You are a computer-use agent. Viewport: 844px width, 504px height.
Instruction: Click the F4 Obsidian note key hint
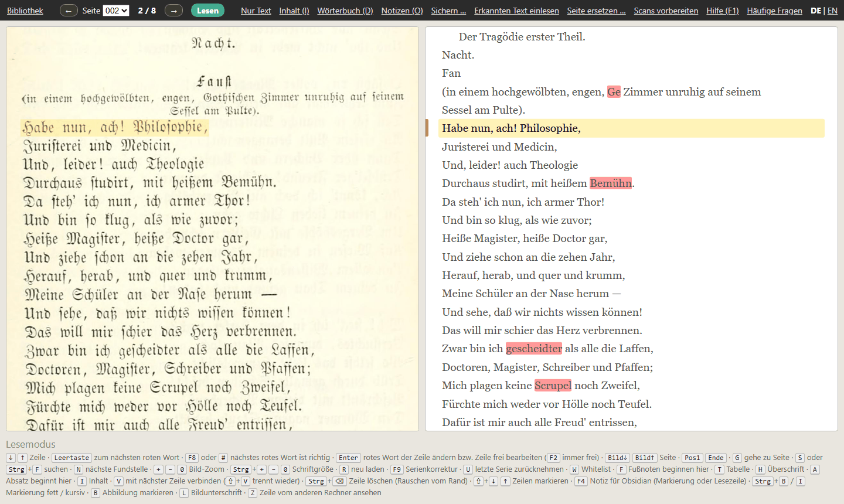581,481
